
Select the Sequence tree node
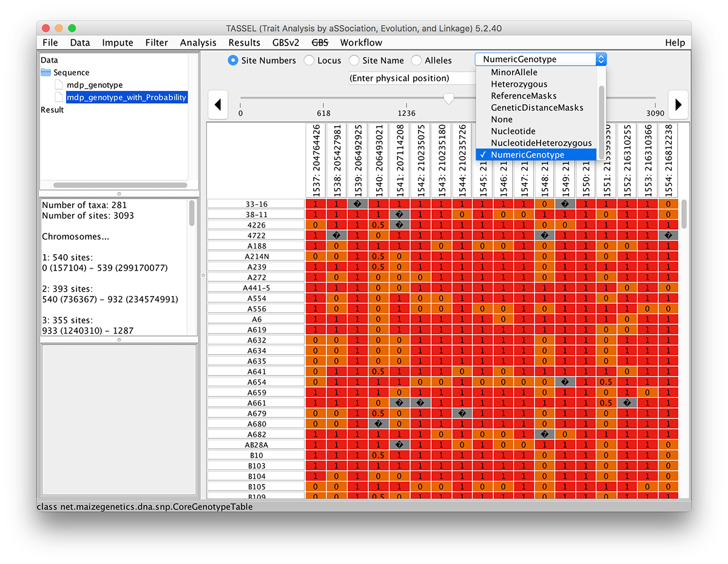(71, 73)
